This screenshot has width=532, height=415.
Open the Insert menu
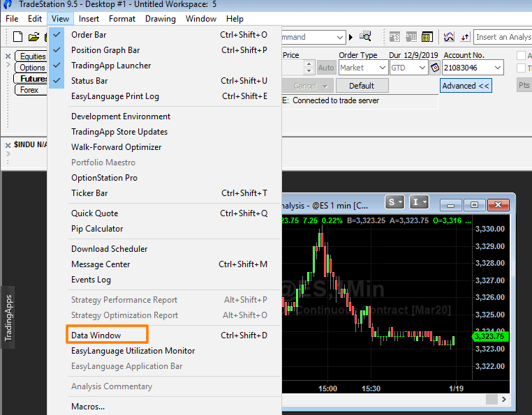89,19
